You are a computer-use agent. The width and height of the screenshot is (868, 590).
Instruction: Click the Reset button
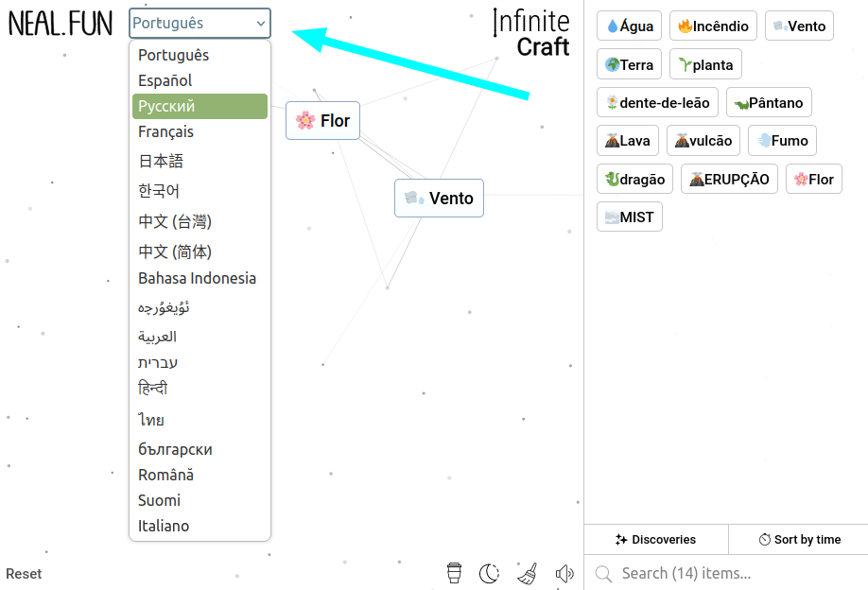coord(24,574)
